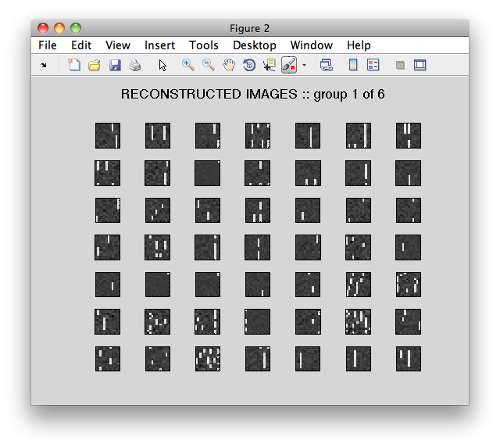Screen dimensions: 500x448
Task: Expand the brush color dropdown arrow
Action: pyautogui.click(x=304, y=66)
